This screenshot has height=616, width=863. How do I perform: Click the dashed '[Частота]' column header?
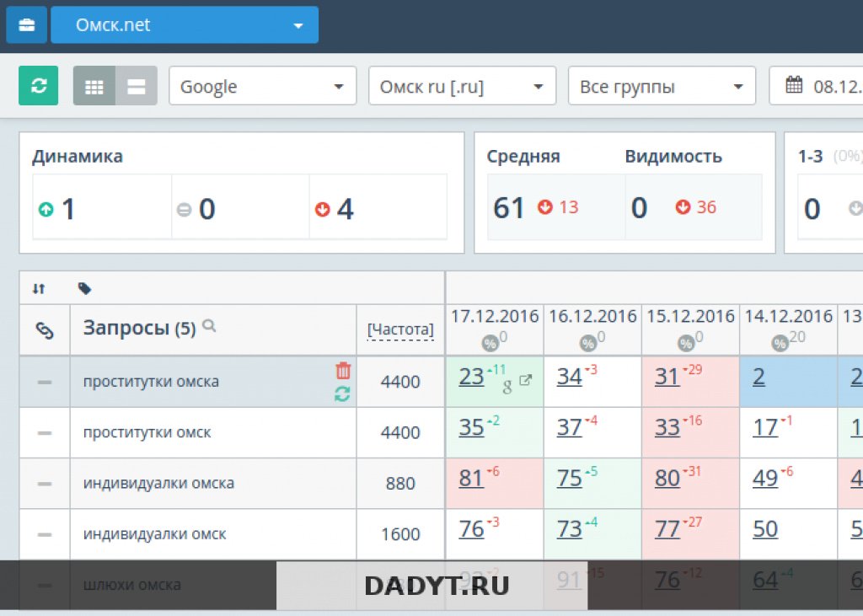(x=399, y=330)
